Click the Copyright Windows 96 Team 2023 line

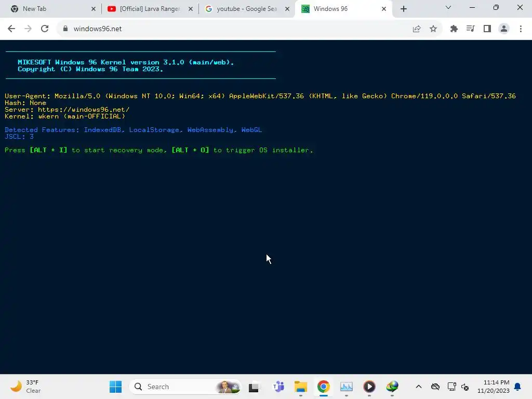click(90, 69)
